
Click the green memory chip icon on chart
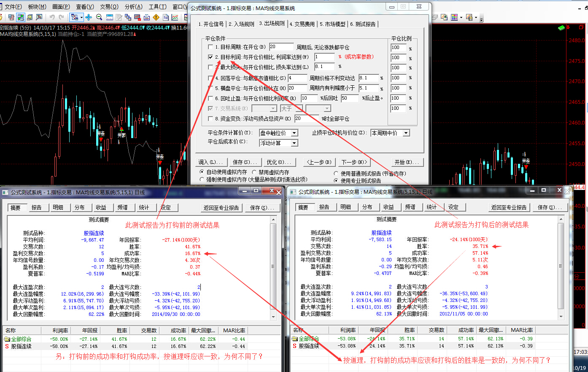(x=561, y=28)
